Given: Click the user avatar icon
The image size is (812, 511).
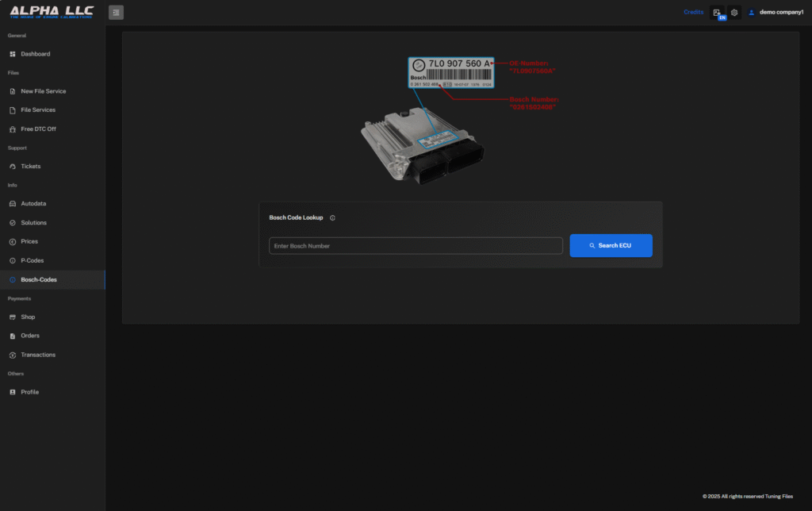Looking at the screenshot, I should [x=752, y=13].
